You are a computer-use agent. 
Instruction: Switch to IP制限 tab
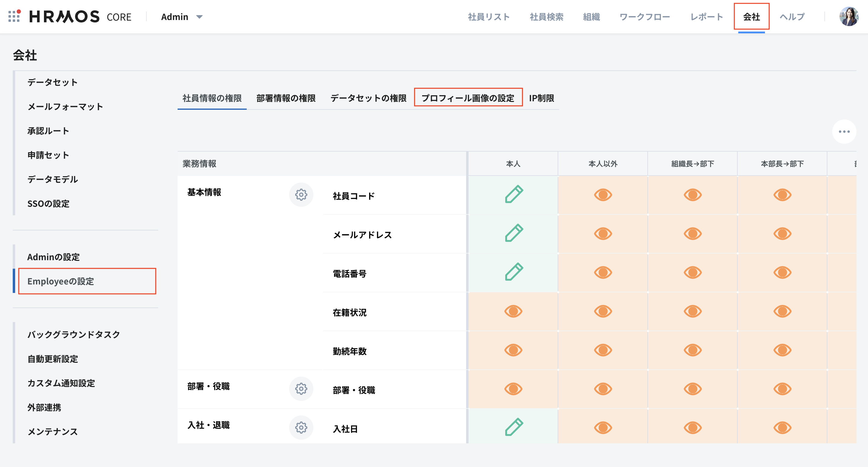(541, 98)
